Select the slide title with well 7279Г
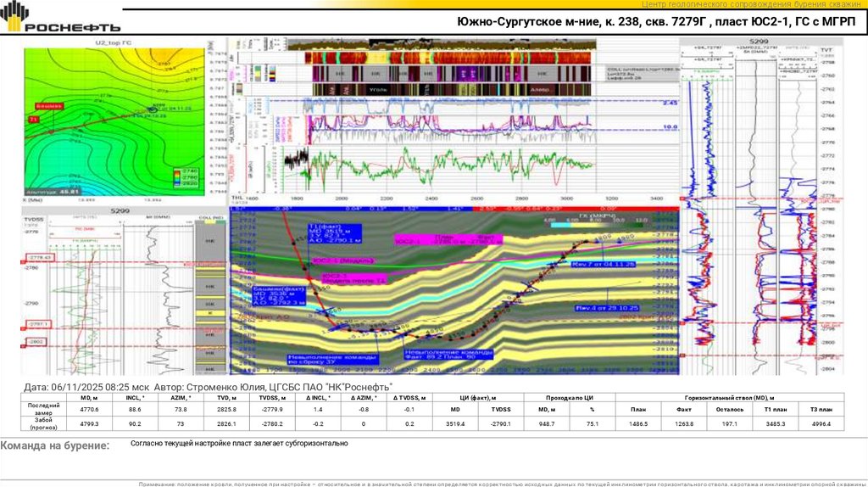The image size is (868, 487). pos(656,22)
